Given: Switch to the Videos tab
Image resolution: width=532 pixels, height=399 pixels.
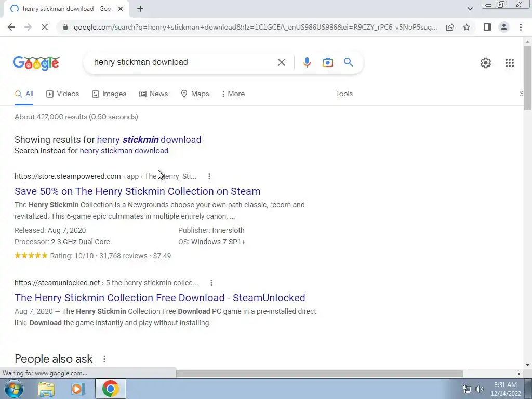Looking at the screenshot, I should point(62,94).
